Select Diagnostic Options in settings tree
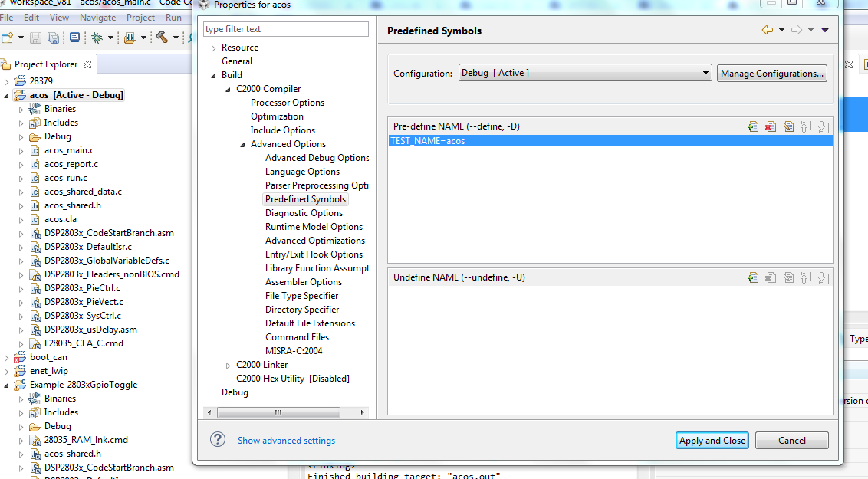Viewport: 868px width, 479px height. (x=304, y=213)
